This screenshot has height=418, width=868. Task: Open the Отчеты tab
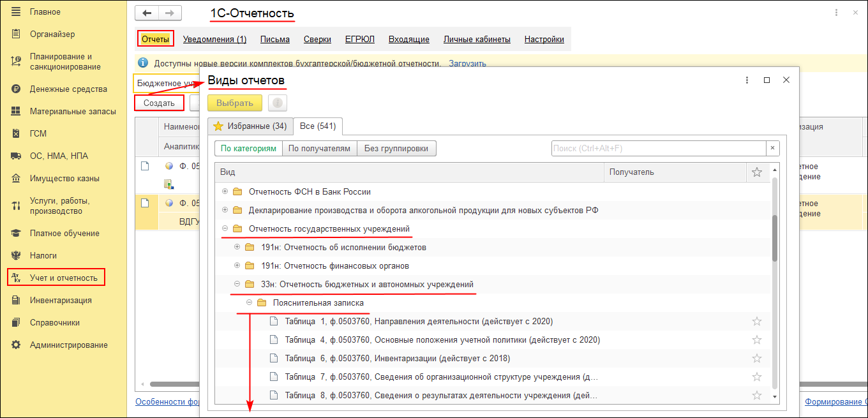pyautogui.click(x=155, y=40)
